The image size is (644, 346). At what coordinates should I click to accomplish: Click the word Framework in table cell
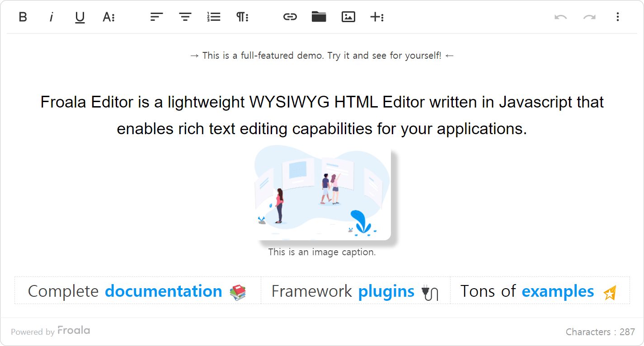coord(312,291)
